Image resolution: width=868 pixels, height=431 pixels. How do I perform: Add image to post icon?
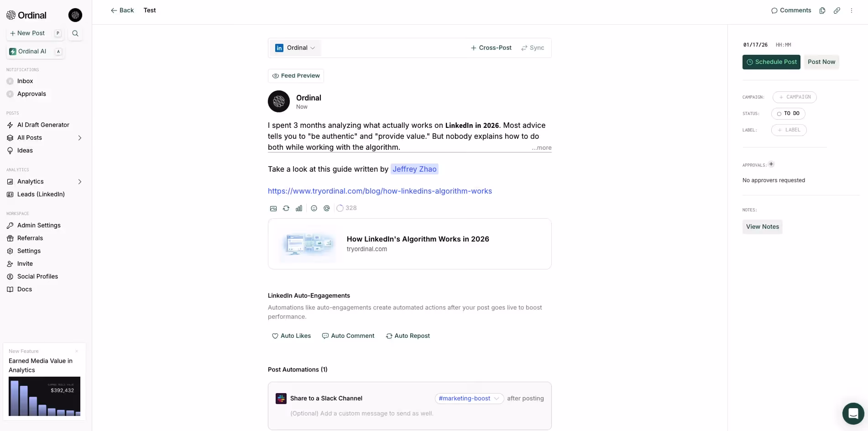[x=273, y=208]
